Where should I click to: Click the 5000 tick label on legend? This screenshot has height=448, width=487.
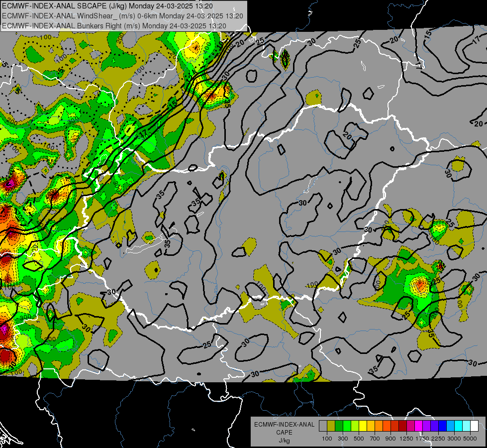pyautogui.click(x=470, y=439)
